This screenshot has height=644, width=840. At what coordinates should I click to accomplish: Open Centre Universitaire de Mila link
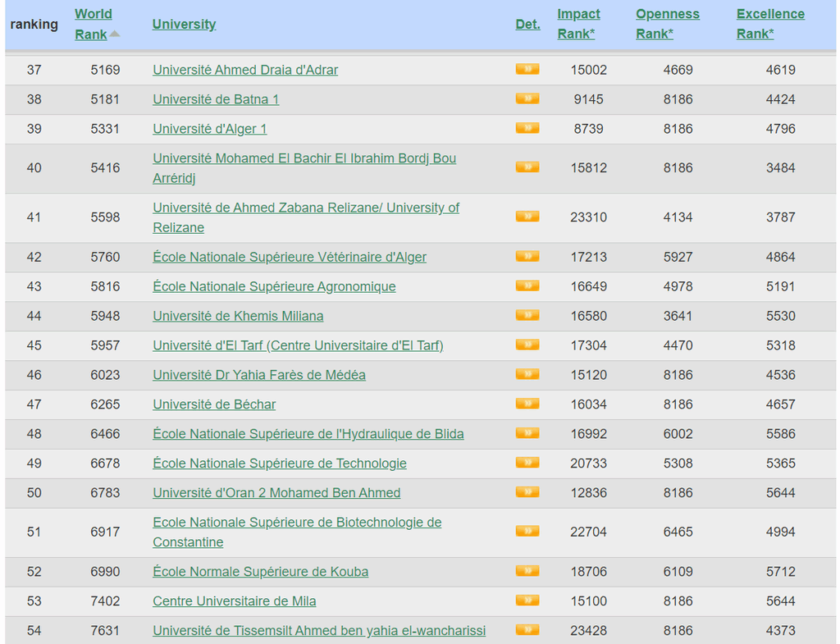click(234, 601)
